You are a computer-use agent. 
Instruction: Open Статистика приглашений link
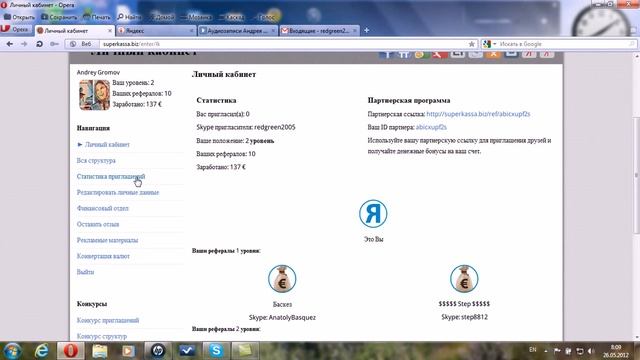[111, 176]
